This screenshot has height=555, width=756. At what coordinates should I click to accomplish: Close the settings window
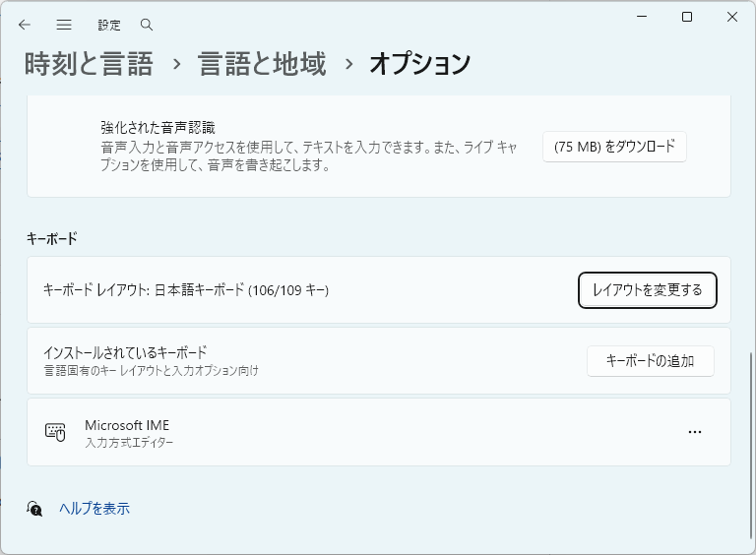coord(732,17)
